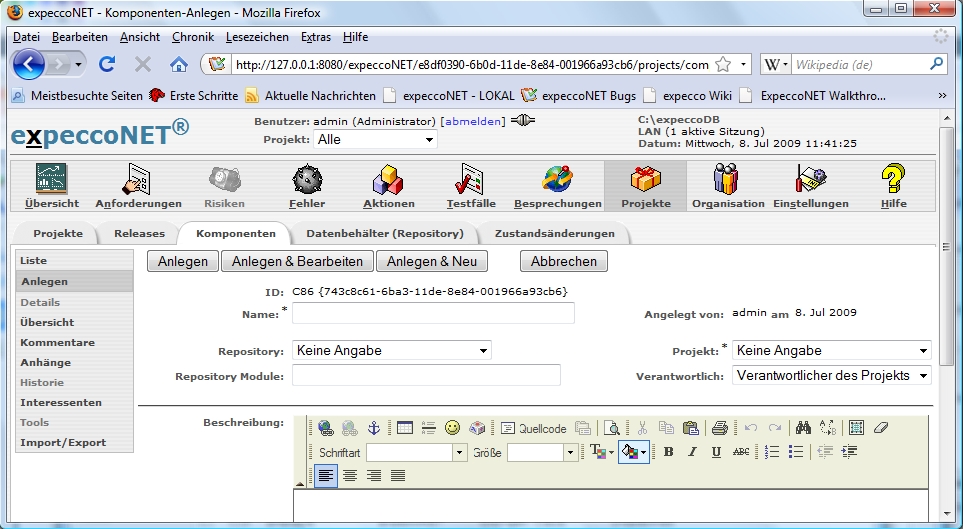963x529 pixels.
Task: Expand the Firefox history dropdown arrow
Action: pyautogui.click(x=78, y=65)
